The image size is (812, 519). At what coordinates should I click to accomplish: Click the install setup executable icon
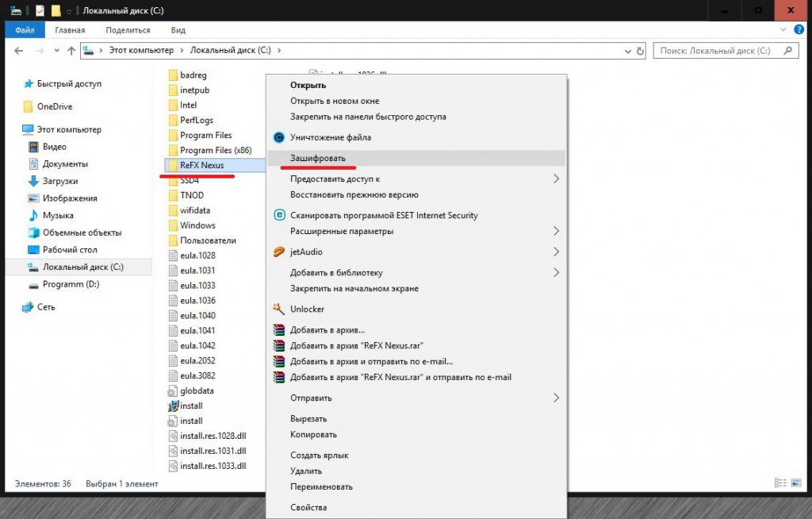tap(173, 406)
